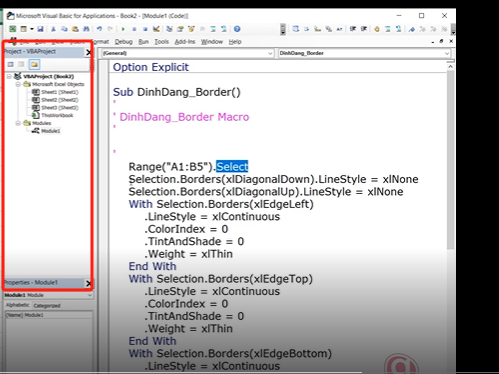This screenshot has width=499, height=374.
Task: Click the With Selection.Borders(xlEdgeTop) line
Action: click(x=221, y=279)
